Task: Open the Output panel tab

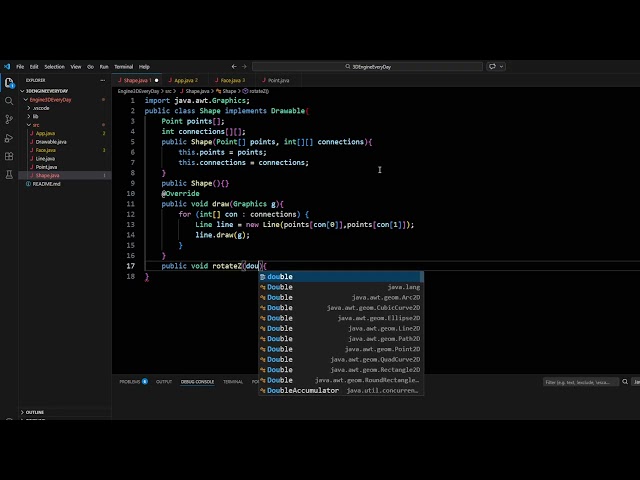Action: click(164, 382)
